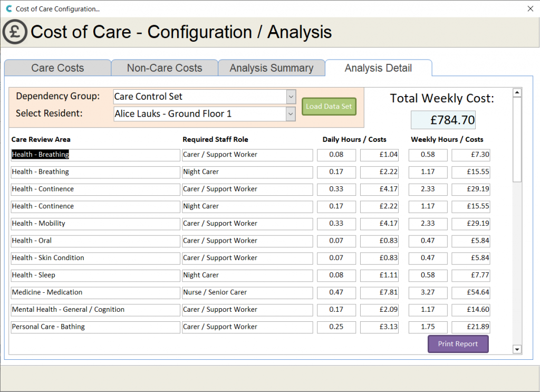The image size is (540, 392).
Task: Click the Mental Health - General / Cognition field
Action: click(x=95, y=310)
